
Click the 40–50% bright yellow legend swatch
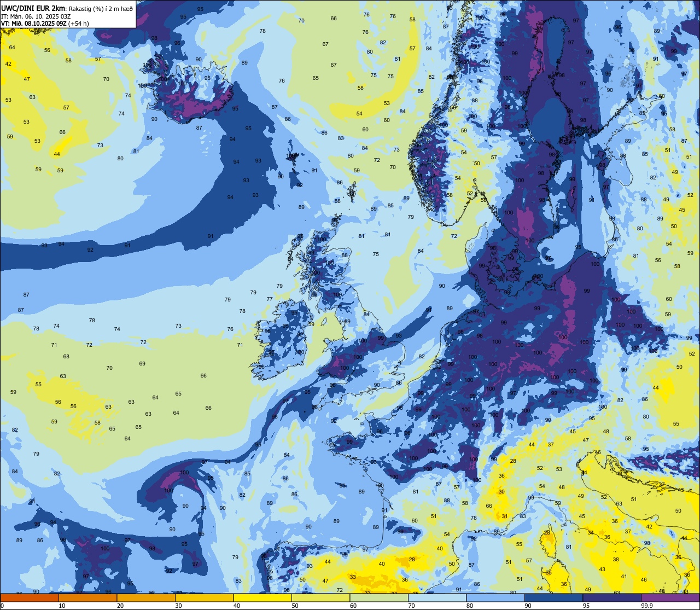pos(262,597)
